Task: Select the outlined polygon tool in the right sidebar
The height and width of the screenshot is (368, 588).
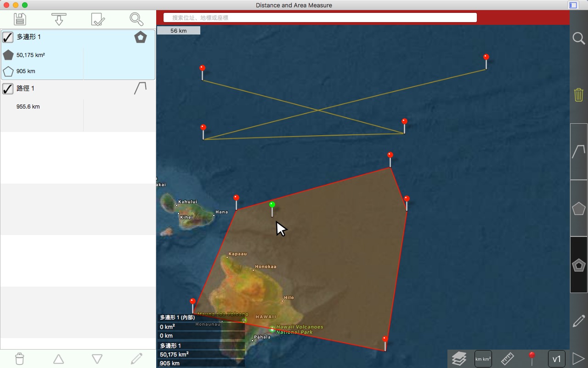Action: click(x=579, y=208)
